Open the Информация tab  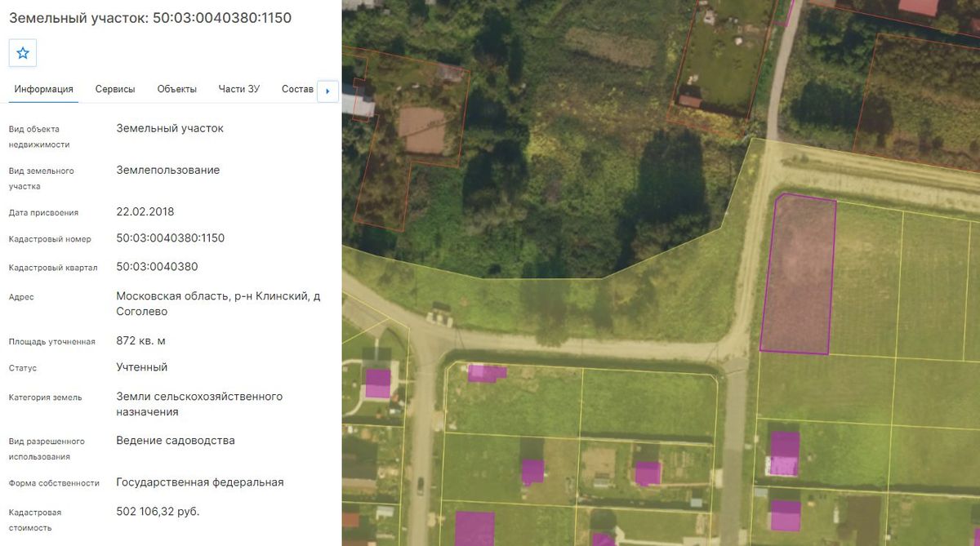44,89
